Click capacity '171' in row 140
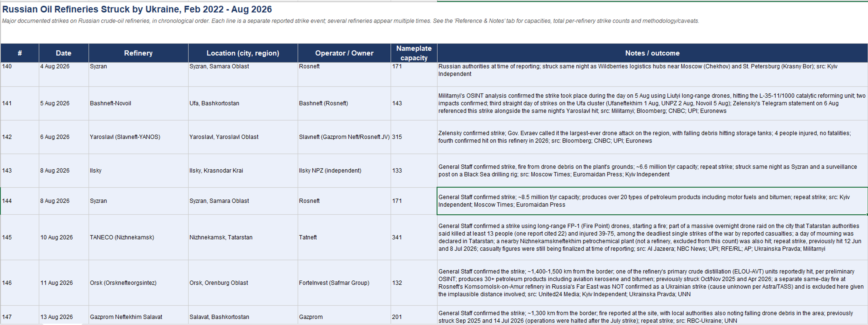 (414, 75)
